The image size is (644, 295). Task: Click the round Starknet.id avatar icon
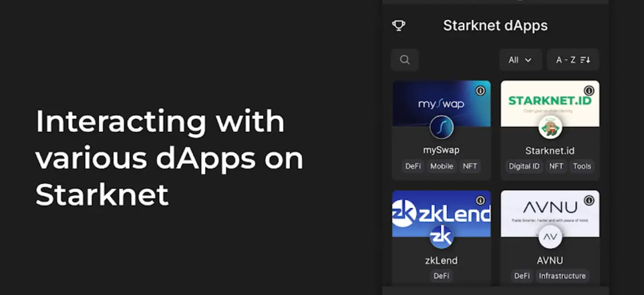pos(550,127)
